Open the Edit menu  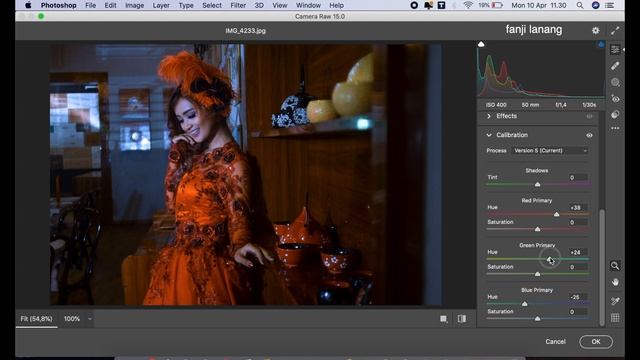(x=110, y=5)
